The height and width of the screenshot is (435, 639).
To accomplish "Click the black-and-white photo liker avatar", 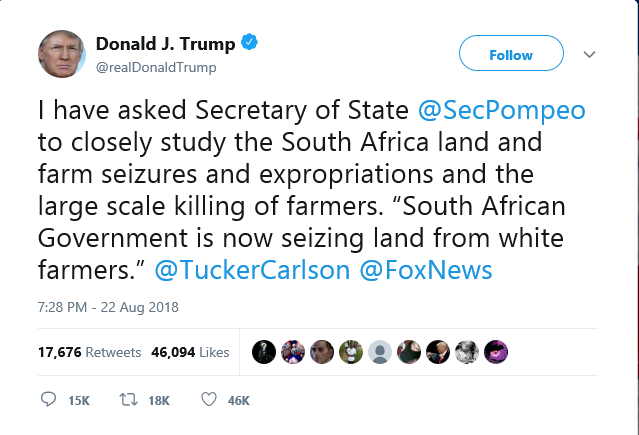I will [467, 352].
